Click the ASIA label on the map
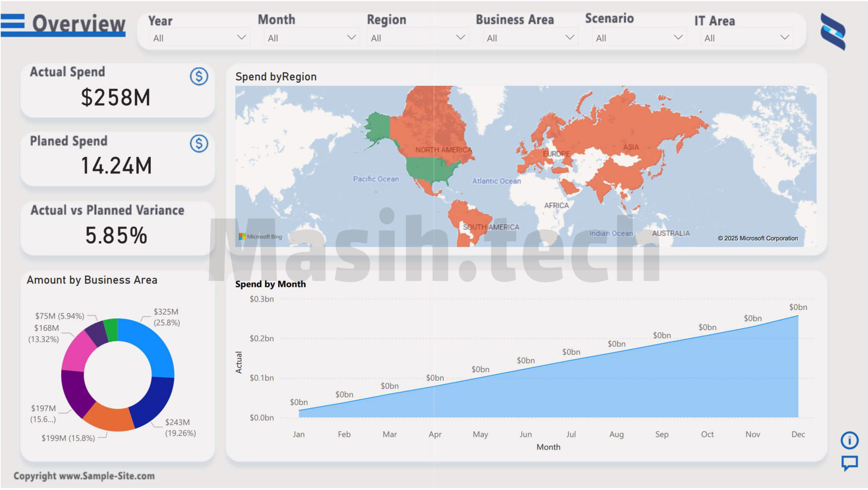Screen dimensions: 868x490 [631, 147]
